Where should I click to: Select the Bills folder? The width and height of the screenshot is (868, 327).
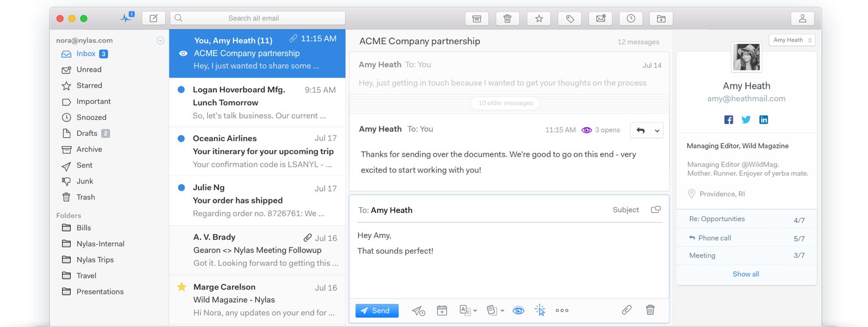[83, 228]
